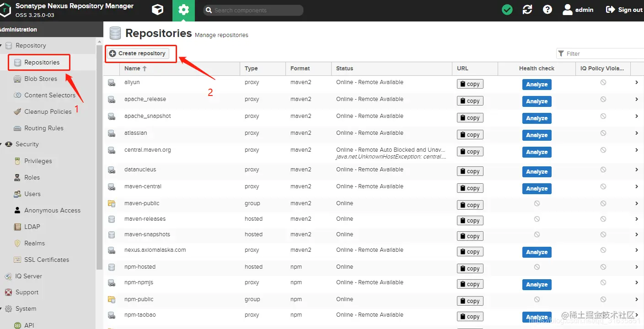Screen dimensions: 644x329
Task: Sort by the Status column header
Action: pos(392,69)
